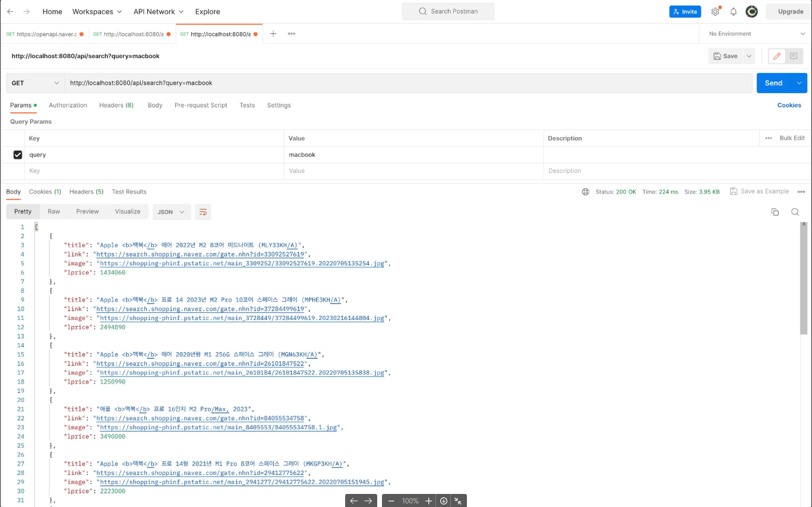Open the Pre-request Script tab

point(201,105)
